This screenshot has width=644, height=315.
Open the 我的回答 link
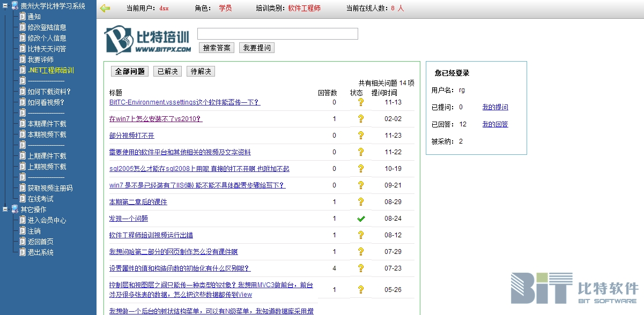495,124
